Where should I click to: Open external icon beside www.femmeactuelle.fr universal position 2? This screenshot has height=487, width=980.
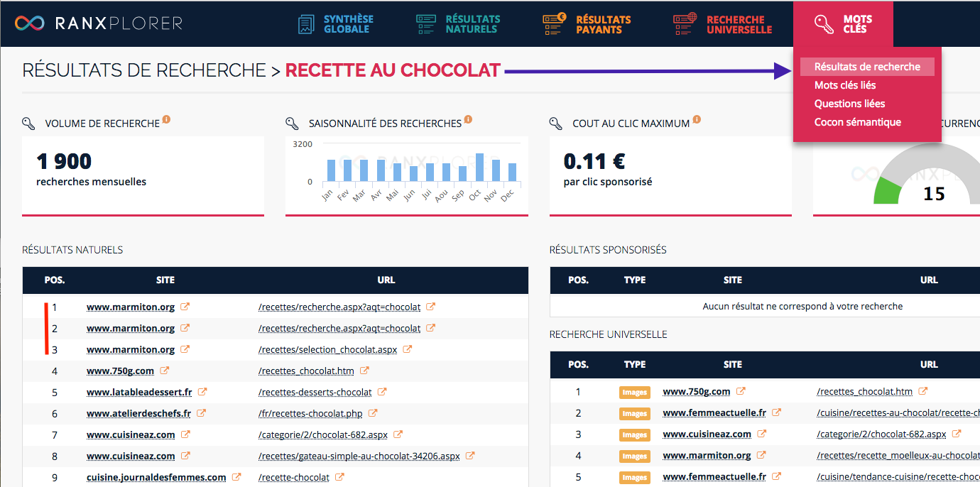click(777, 412)
